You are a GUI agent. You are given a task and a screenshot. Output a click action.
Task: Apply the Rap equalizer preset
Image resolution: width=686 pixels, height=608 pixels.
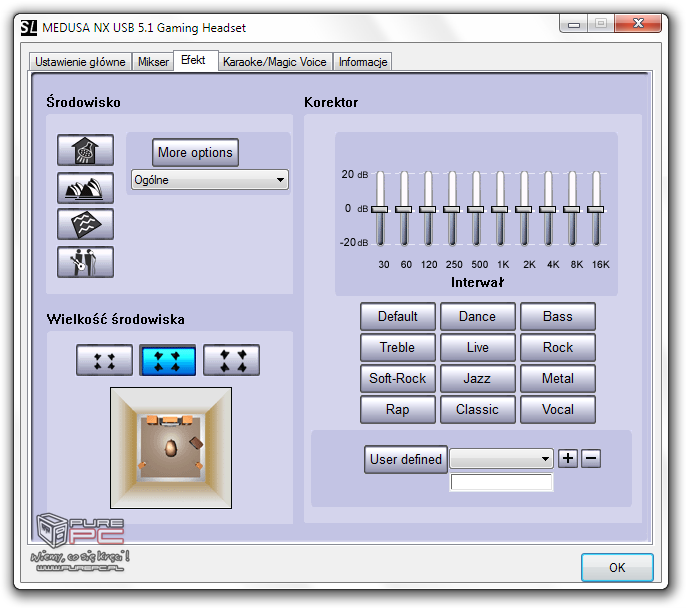[398, 409]
